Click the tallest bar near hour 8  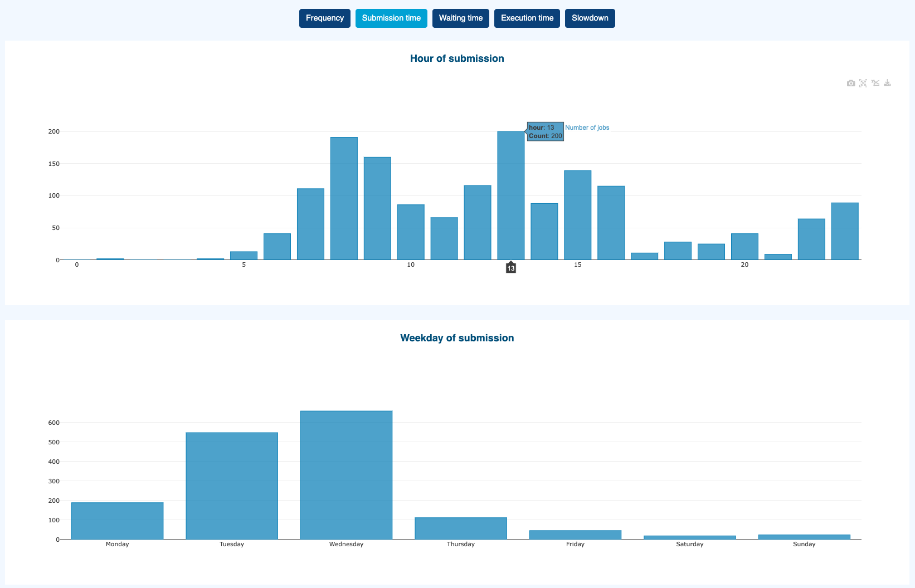click(x=344, y=198)
